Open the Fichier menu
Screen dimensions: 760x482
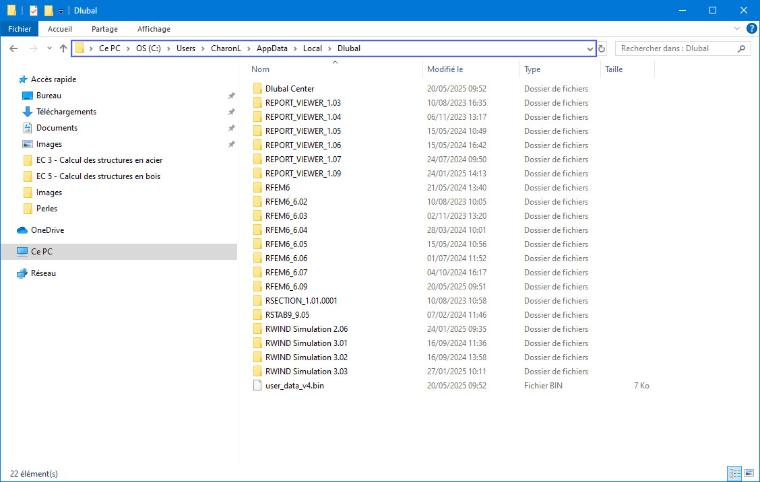coord(19,29)
